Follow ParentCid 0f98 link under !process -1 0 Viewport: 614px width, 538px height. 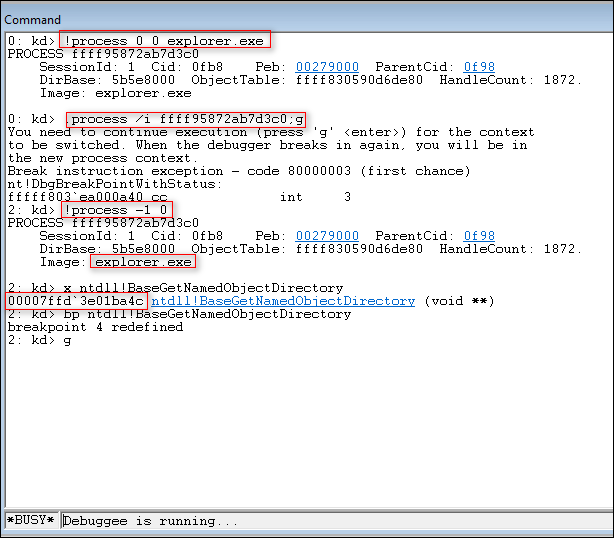(478, 236)
